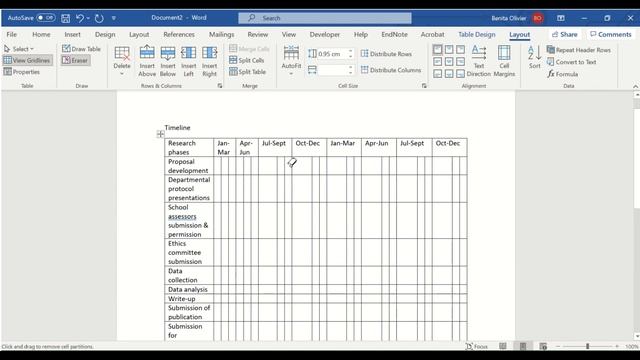Select Align Top Center alignment
This screenshot has height=360, width=640.
(449, 50)
